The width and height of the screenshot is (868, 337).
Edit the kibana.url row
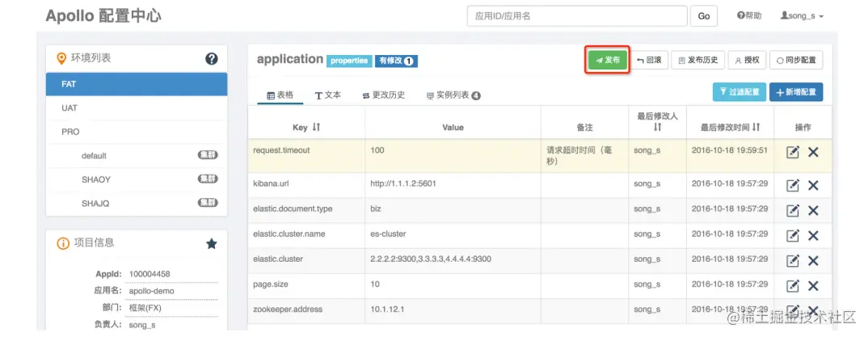(793, 185)
